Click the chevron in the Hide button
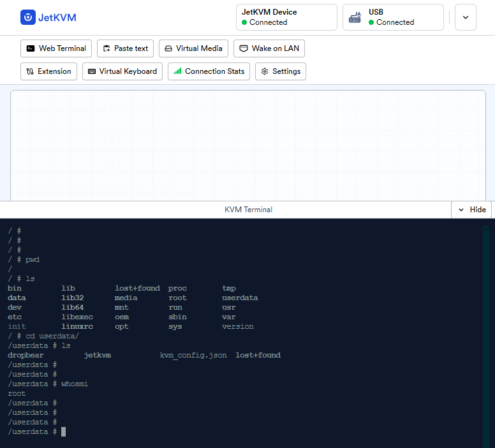This screenshot has width=495, height=448. tap(461, 210)
